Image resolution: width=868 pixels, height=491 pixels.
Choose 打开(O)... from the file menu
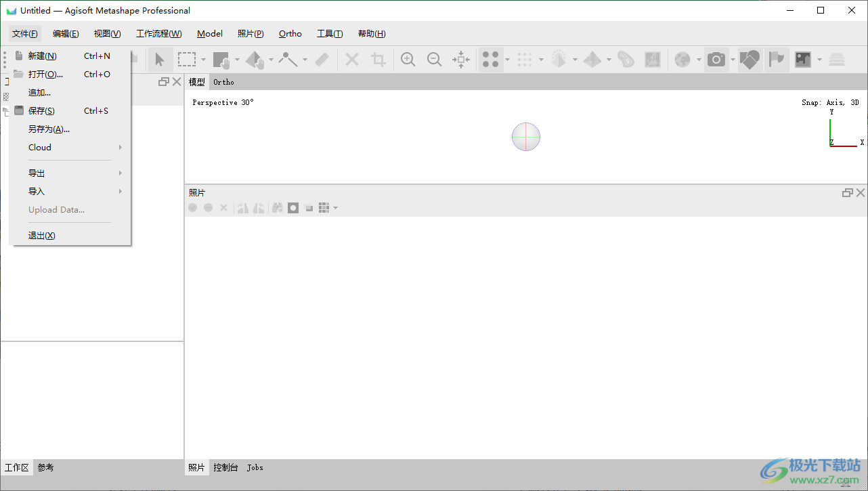pyautogui.click(x=70, y=74)
